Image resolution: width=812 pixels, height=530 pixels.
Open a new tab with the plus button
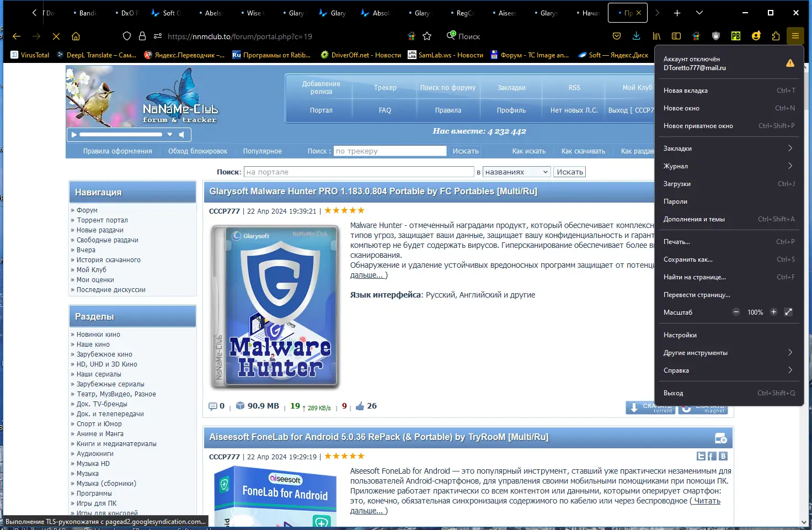677,13
